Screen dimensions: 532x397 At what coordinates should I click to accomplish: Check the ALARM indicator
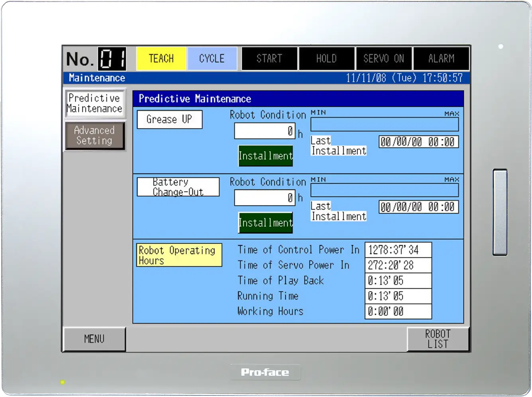click(441, 59)
